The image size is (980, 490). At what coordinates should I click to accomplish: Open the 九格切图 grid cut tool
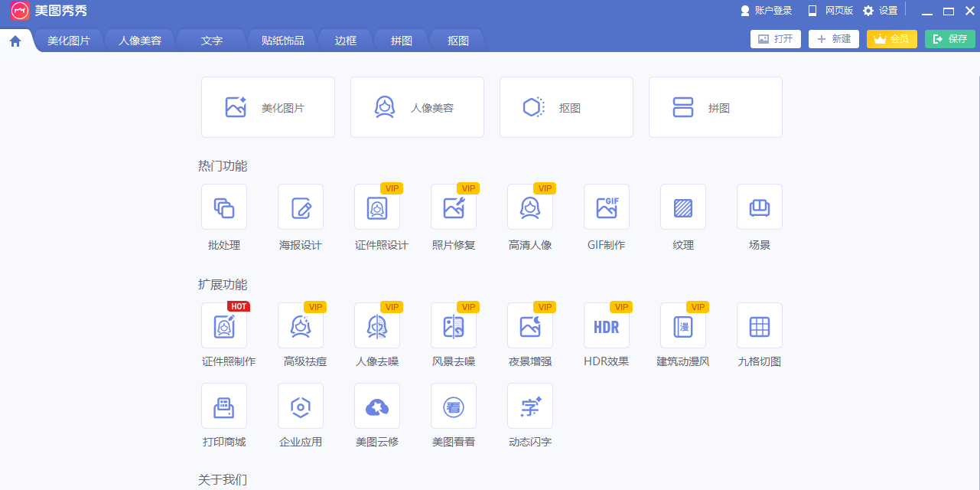pos(760,325)
